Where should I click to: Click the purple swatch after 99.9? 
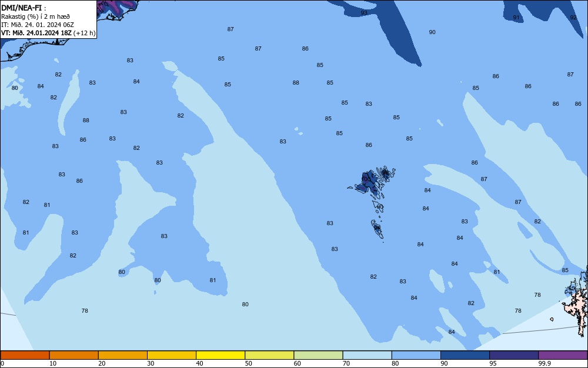(563, 355)
